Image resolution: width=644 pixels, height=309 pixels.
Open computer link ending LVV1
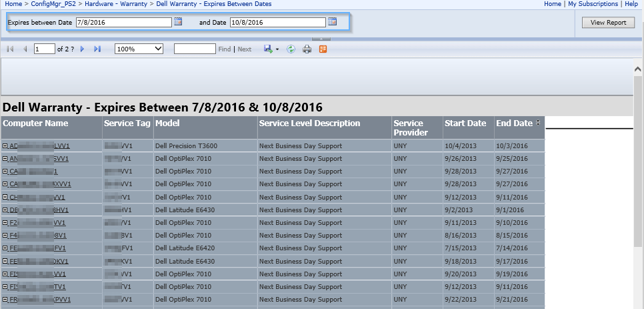39,146
